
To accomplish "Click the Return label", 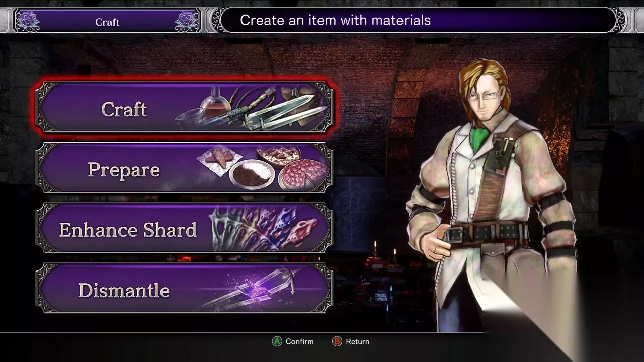I will [x=357, y=341].
